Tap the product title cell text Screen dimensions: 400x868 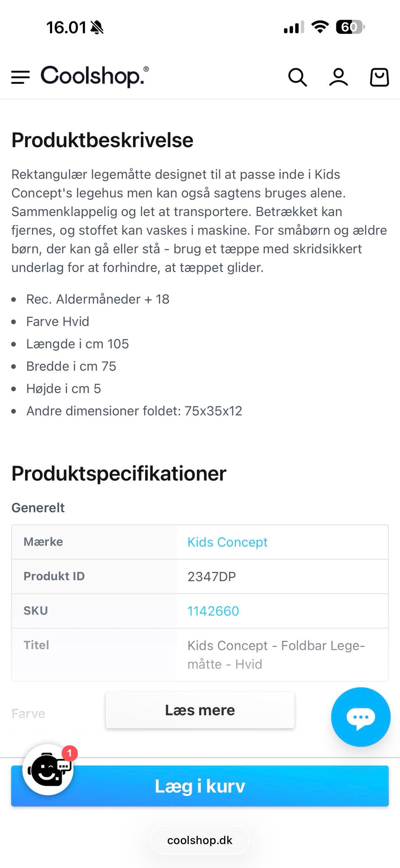click(x=276, y=654)
